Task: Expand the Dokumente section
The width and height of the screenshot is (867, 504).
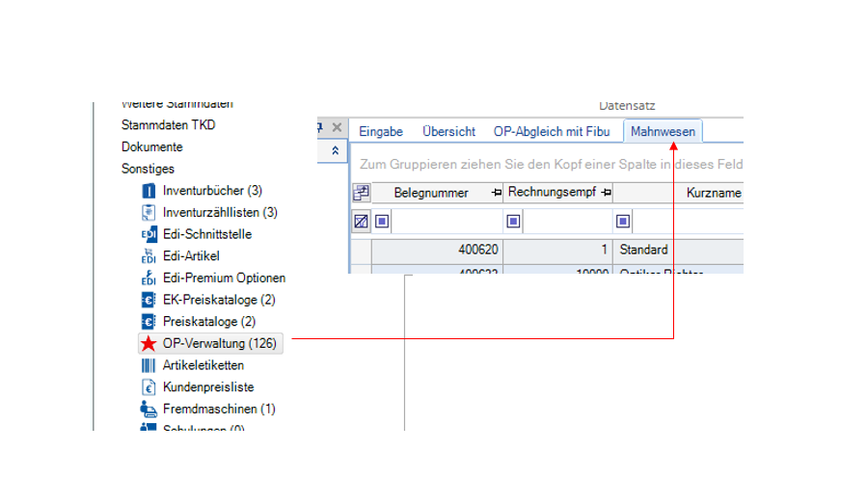Action: click(x=151, y=147)
